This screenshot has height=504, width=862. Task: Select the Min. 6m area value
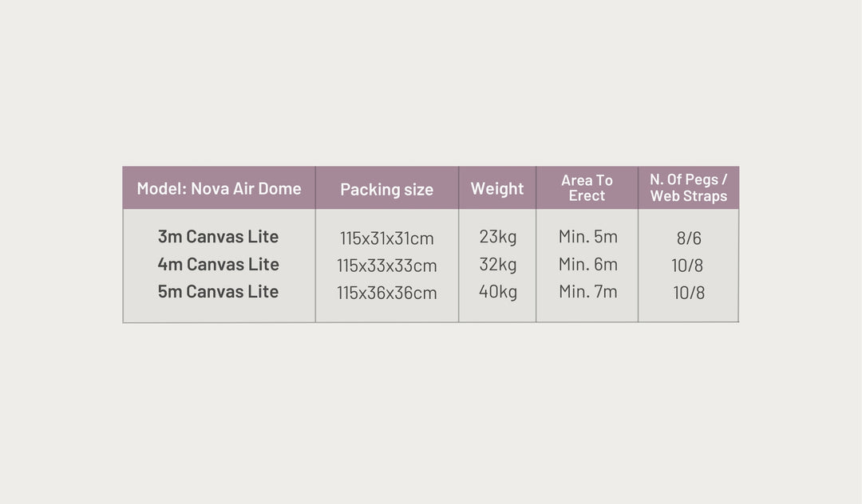click(x=587, y=264)
